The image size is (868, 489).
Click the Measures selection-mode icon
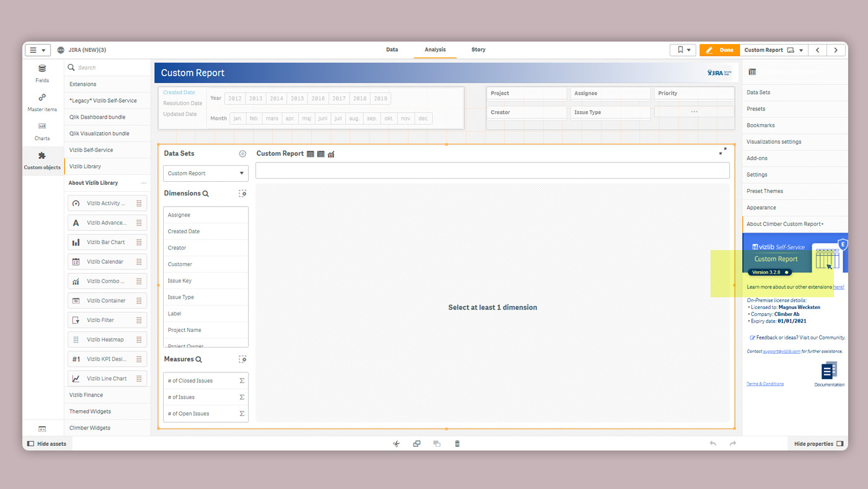click(x=242, y=359)
